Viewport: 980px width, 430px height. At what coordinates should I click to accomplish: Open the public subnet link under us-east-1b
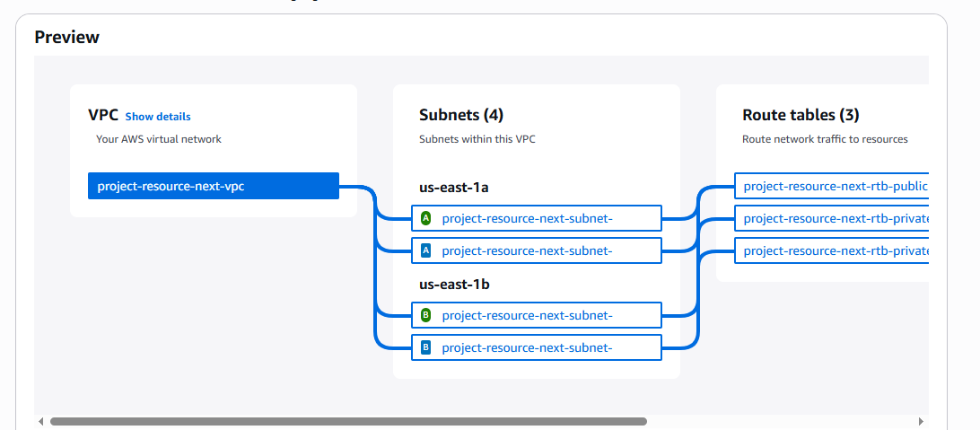click(x=527, y=315)
